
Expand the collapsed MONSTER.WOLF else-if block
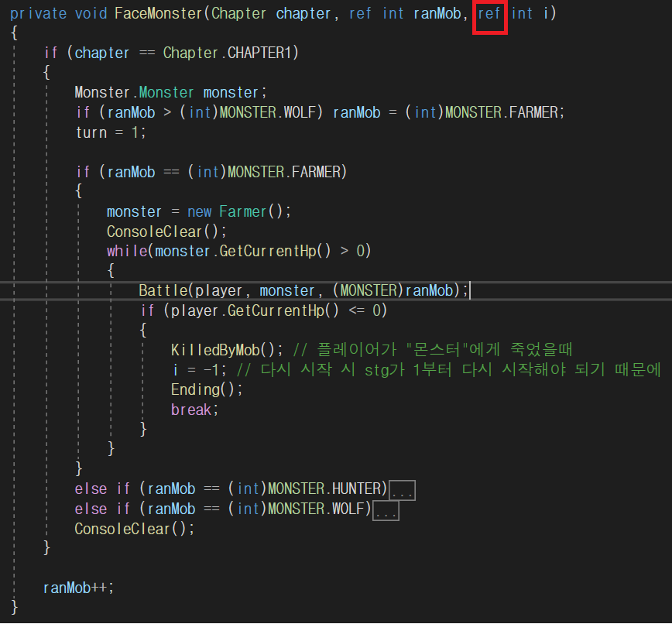386,510
